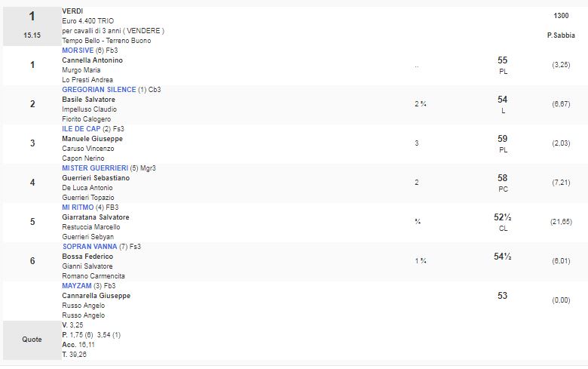Open the MISTER GUERRIERI horse page
The image size is (588, 369).
coord(95,168)
